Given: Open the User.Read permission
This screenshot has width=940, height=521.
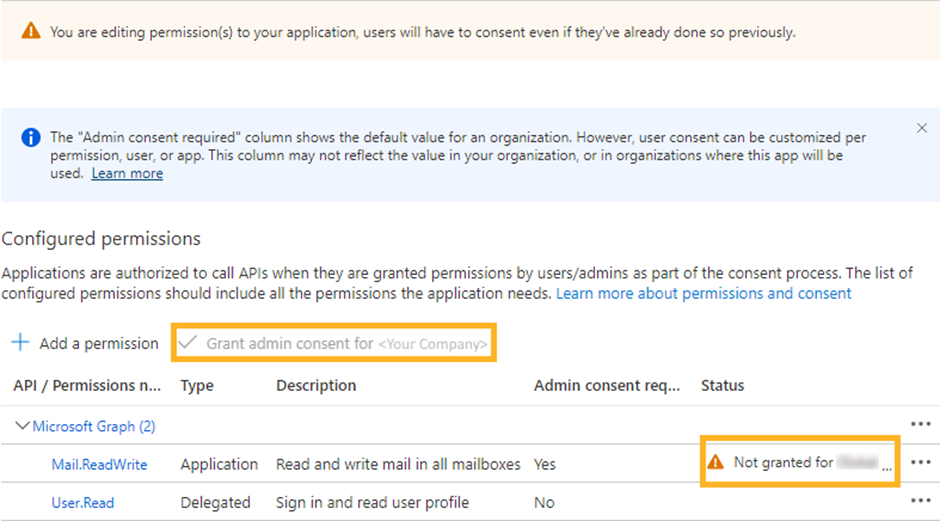Looking at the screenshot, I should 83,502.
